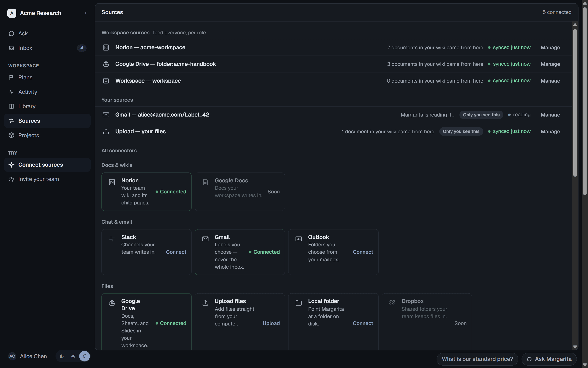Click the Outlook connector card icon
Screen dimensions: 588x368
pos(299,239)
